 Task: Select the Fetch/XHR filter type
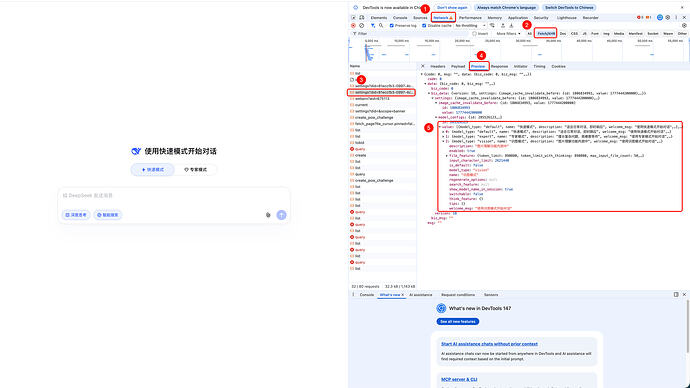(546, 33)
